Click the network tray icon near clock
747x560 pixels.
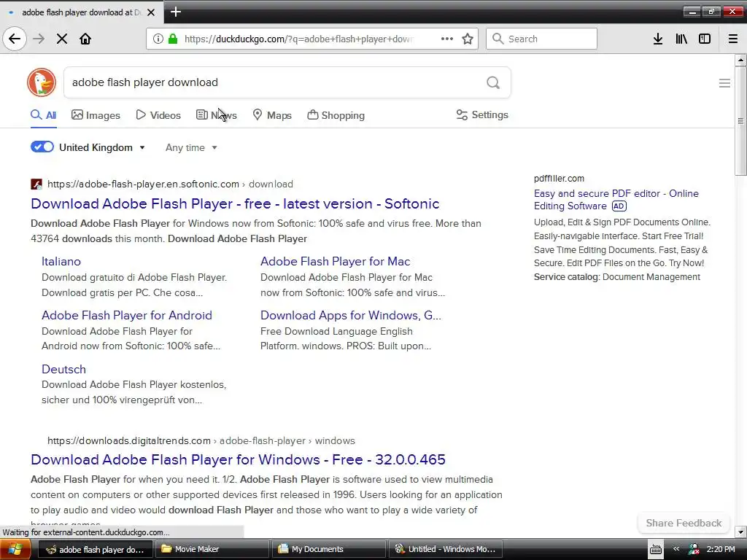694,550
